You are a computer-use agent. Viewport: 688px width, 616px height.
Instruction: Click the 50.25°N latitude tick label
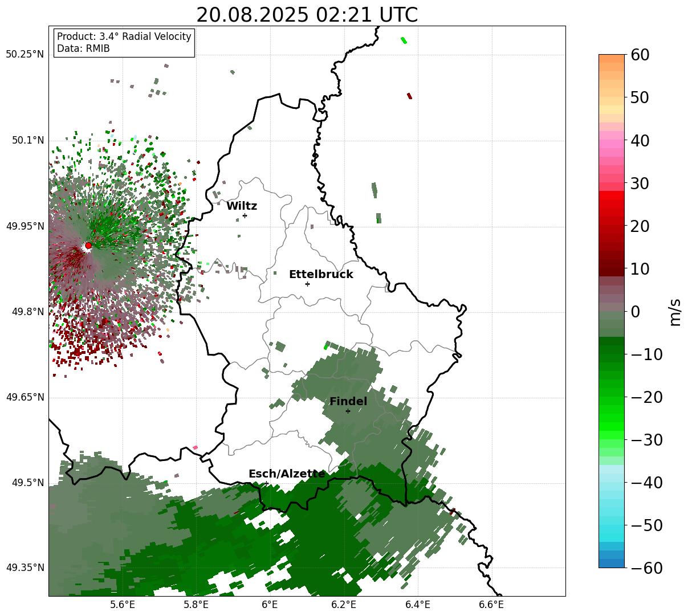(25, 55)
